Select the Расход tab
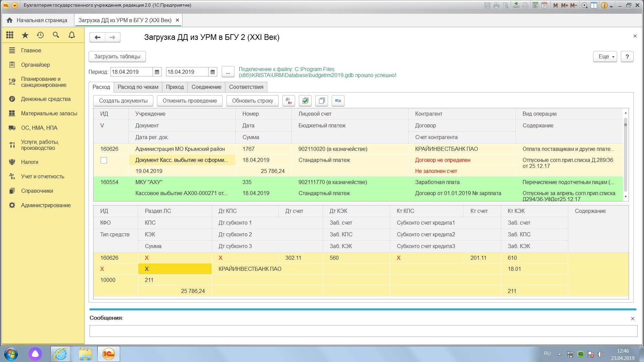This screenshot has height=362, width=644. coord(101,87)
